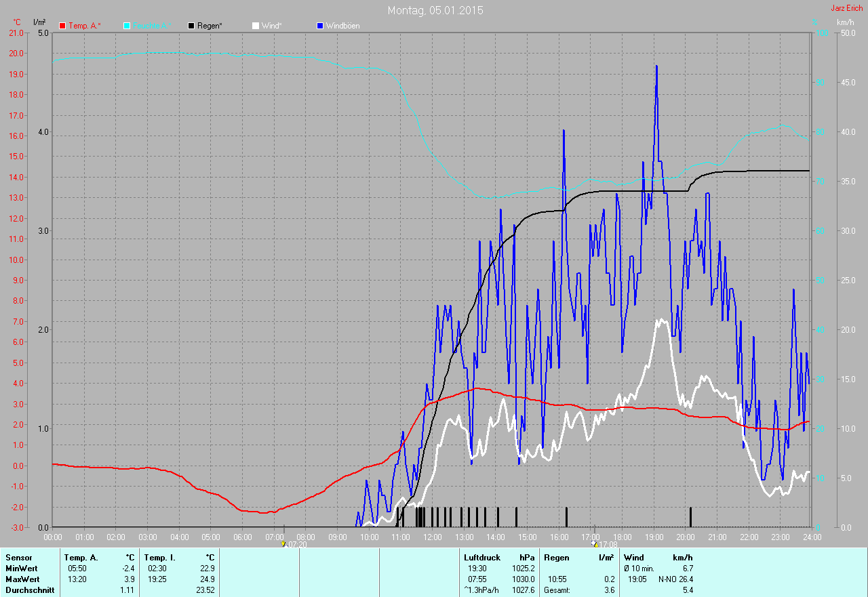868x597 pixels.
Task: Click the °C axis label top left
Action: tap(17, 22)
